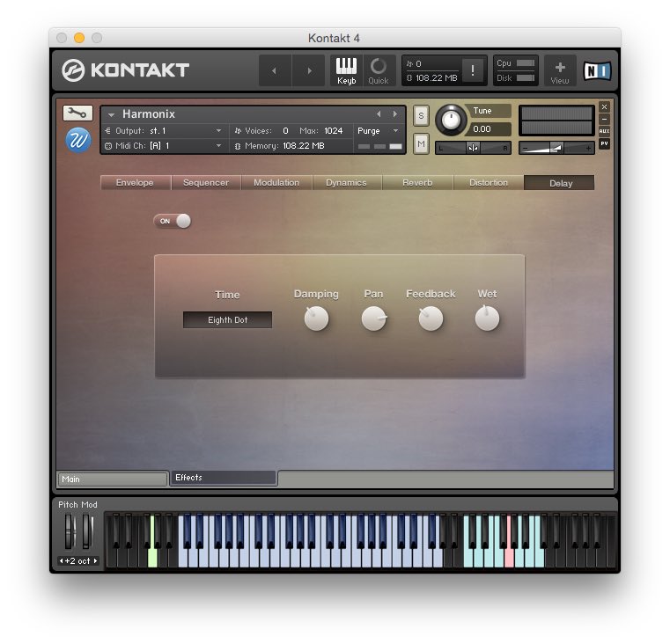Close the instrument with X button
The image size is (670, 644).
point(604,106)
